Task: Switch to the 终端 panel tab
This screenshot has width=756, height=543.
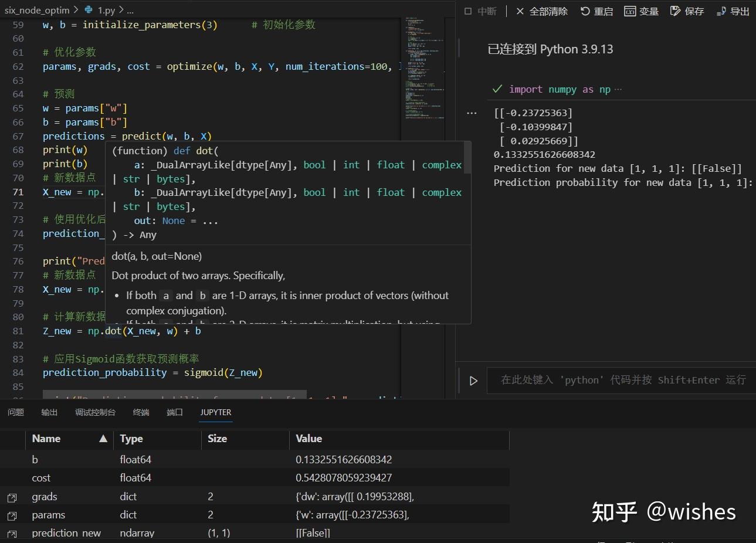Action: click(x=140, y=412)
